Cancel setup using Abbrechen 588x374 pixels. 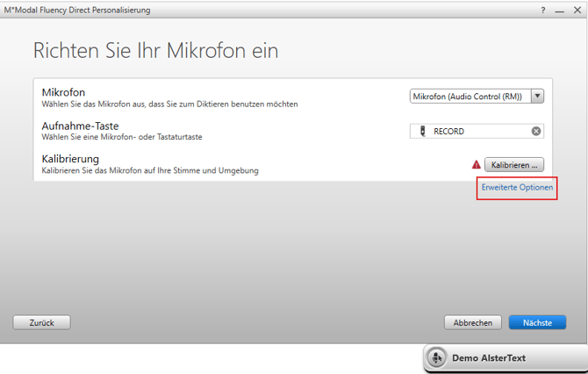[x=473, y=322]
